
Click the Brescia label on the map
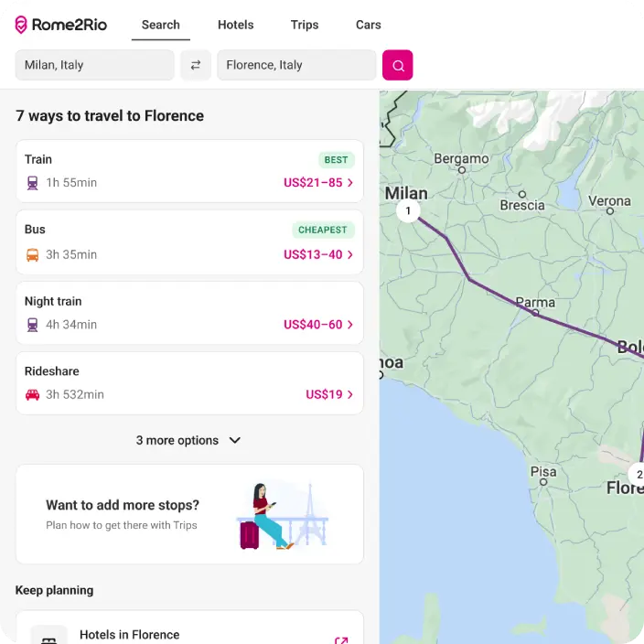pyautogui.click(x=522, y=205)
